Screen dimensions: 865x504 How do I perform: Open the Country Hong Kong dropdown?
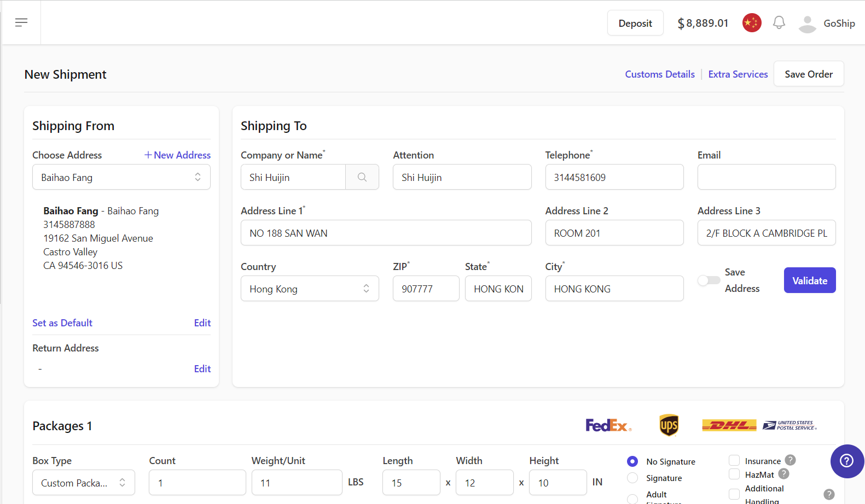(x=310, y=289)
